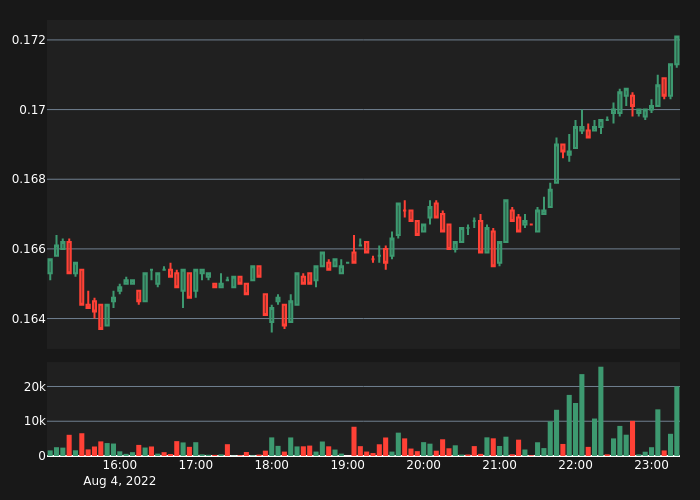Select the red volume bar reaching 10k near 23:00
Image resolution: width=700 pixels, height=500 pixels.
pyautogui.click(x=633, y=438)
